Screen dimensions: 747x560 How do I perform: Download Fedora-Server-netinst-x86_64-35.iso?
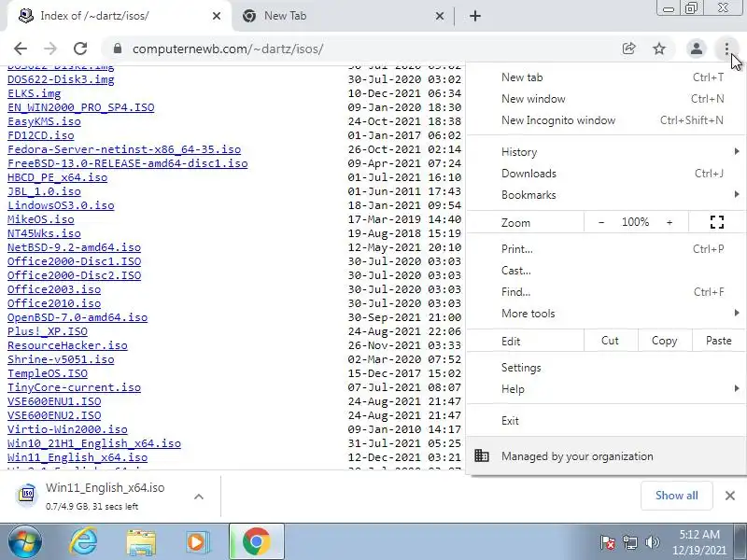(124, 149)
